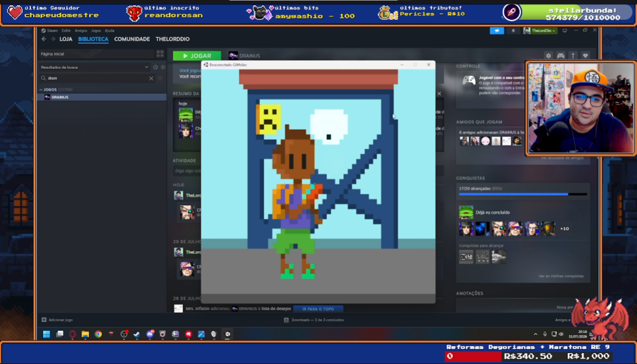Image resolution: width=637 pixels, height=364 pixels.
Task: Add DRAINUS to favorites with the heart
Action: [x=585, y=56]
